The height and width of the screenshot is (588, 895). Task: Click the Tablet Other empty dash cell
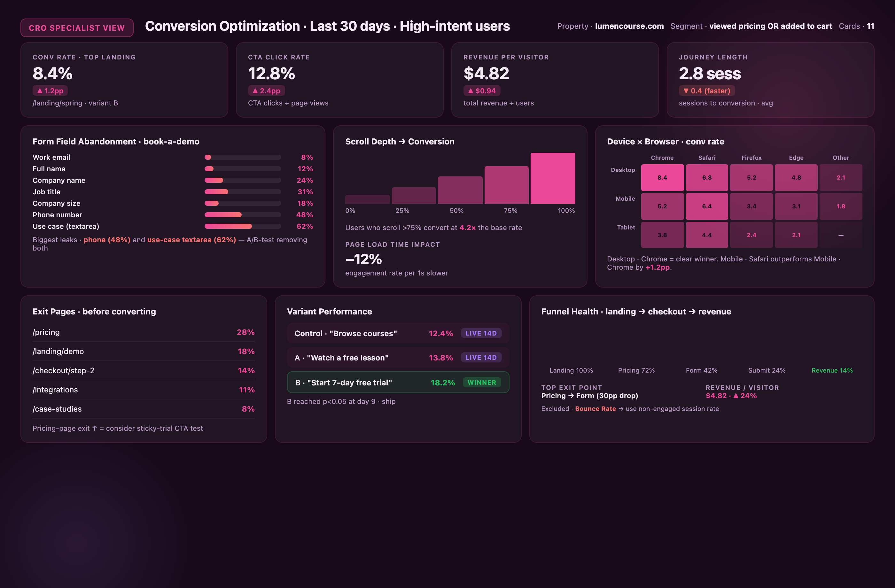click(x=841, y=235)
